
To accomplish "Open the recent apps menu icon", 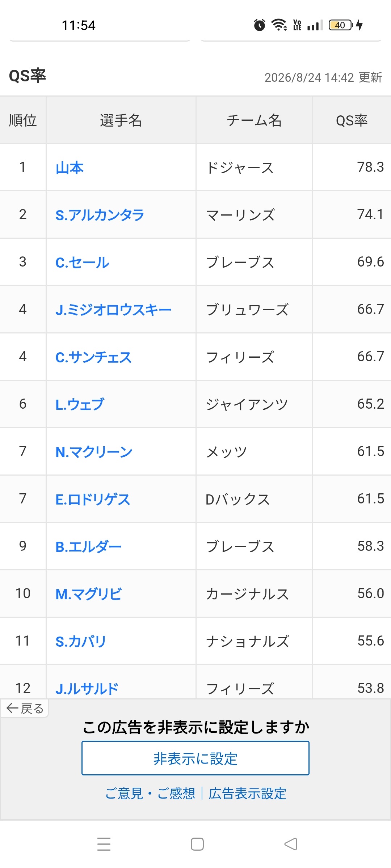I will pyautogui.click(x=104, y=844).
